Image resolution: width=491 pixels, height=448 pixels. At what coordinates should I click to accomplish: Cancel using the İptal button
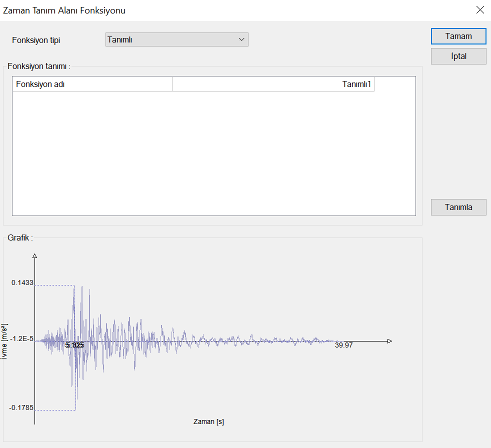tap(458, 56)
